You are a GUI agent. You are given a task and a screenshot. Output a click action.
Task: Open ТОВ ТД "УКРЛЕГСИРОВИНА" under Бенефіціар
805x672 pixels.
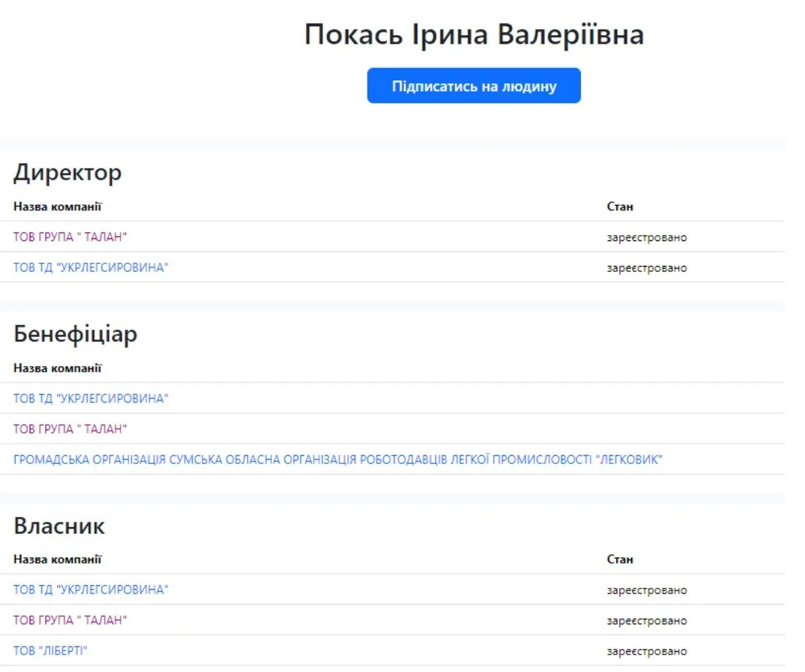92,398
